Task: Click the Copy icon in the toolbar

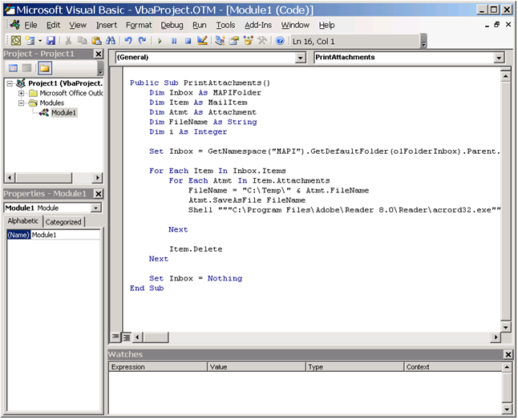Action: point(82,41)
